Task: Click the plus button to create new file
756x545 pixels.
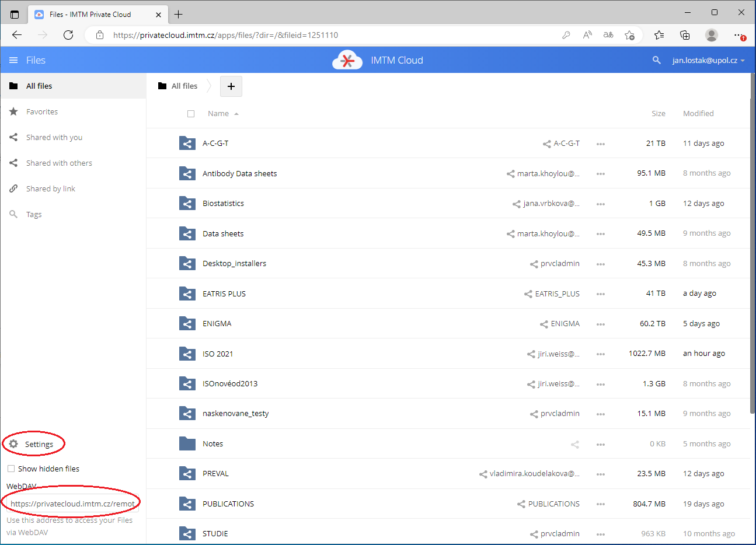Action: tap(231, 86)
